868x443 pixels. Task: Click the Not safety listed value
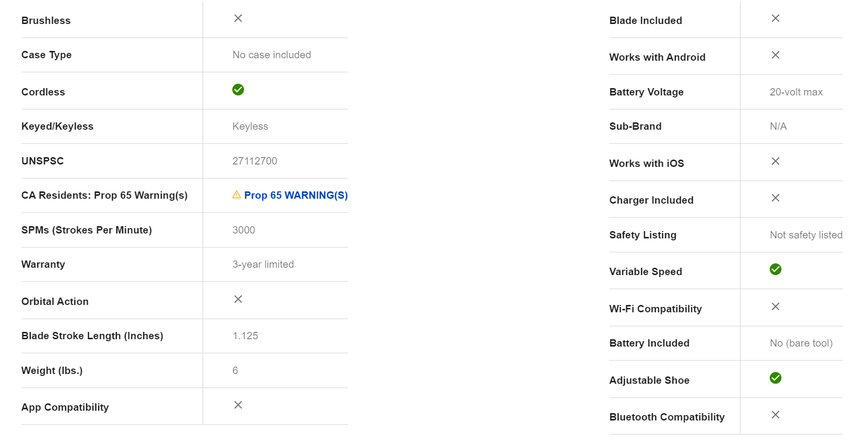point(806,235)
